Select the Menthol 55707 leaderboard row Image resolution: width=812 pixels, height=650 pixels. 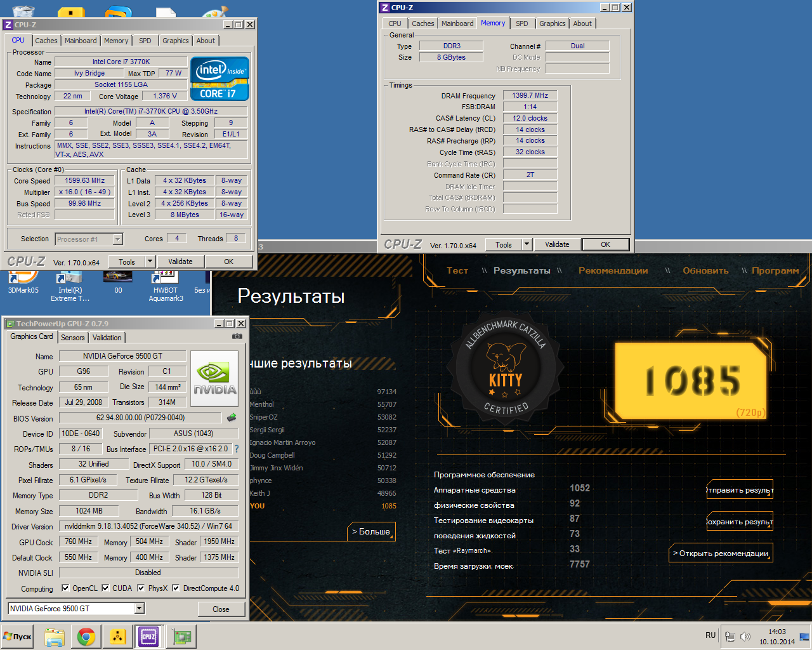point(323,404)
